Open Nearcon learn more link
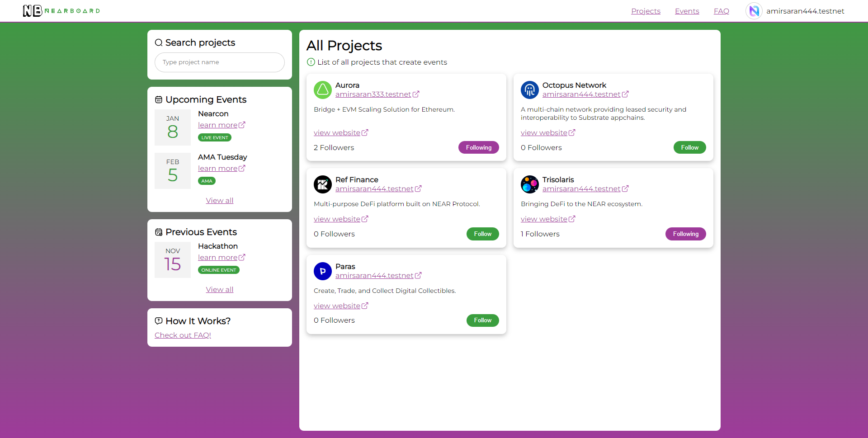The height and width of the screenshot is (438, 868). 222,125
